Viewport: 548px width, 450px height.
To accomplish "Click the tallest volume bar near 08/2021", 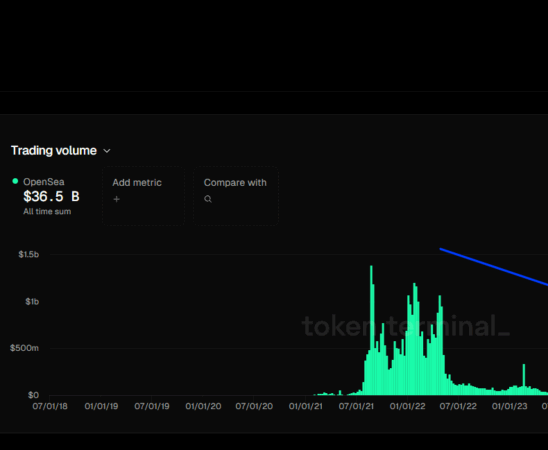I will pyautogui.click(x=371, y=330).
